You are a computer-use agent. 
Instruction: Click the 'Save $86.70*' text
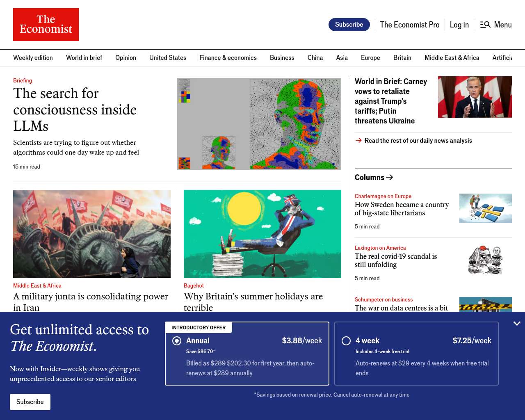201,352
